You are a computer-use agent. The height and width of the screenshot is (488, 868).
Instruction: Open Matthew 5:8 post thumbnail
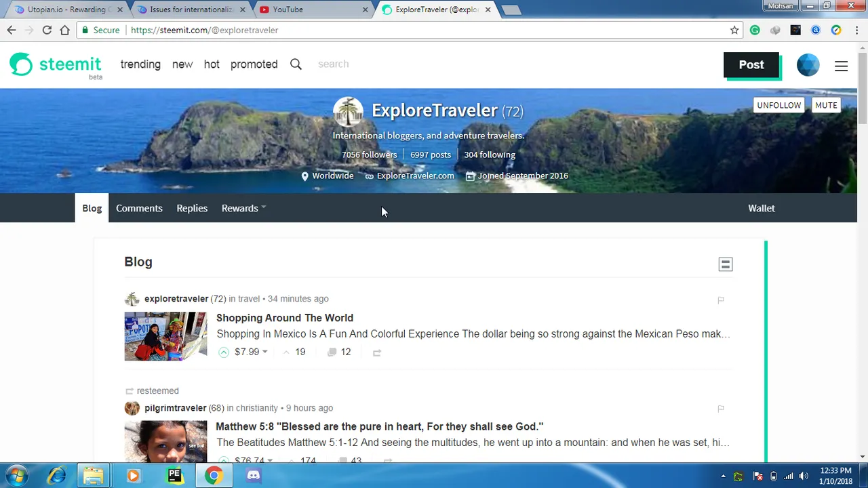[x=165, y=441]
